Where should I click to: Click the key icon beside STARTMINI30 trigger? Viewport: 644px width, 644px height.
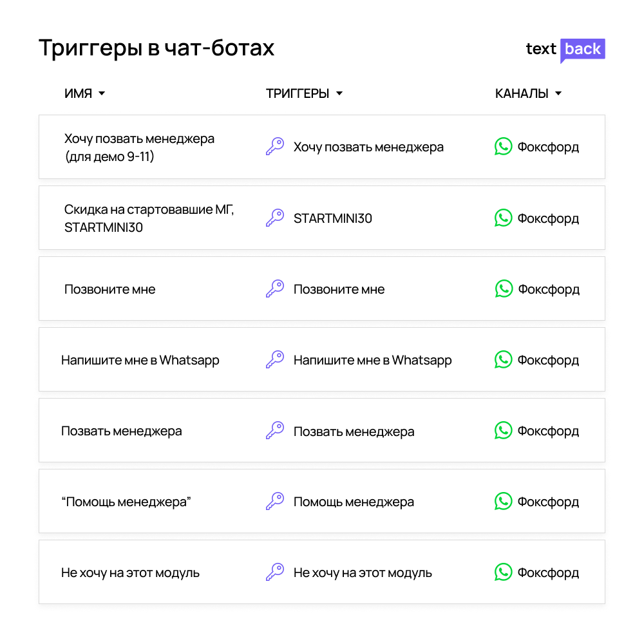[275, 218]
